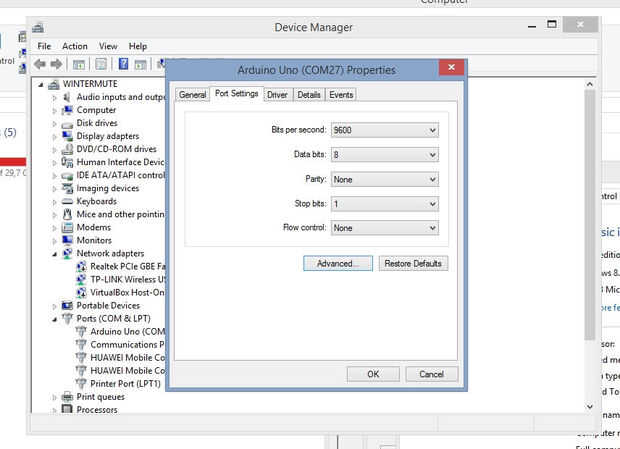Select the TP-LINK Wireless adapter icon

81,279
